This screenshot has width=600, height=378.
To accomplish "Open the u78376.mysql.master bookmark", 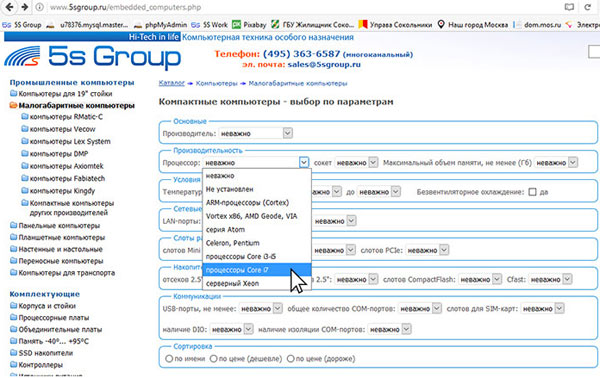I will [87, 25].
